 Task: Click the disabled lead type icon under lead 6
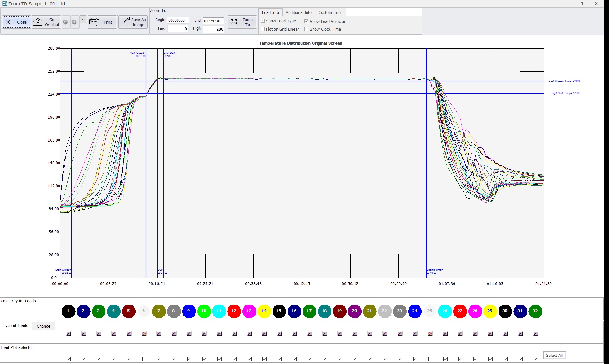[x=144, y=333]
